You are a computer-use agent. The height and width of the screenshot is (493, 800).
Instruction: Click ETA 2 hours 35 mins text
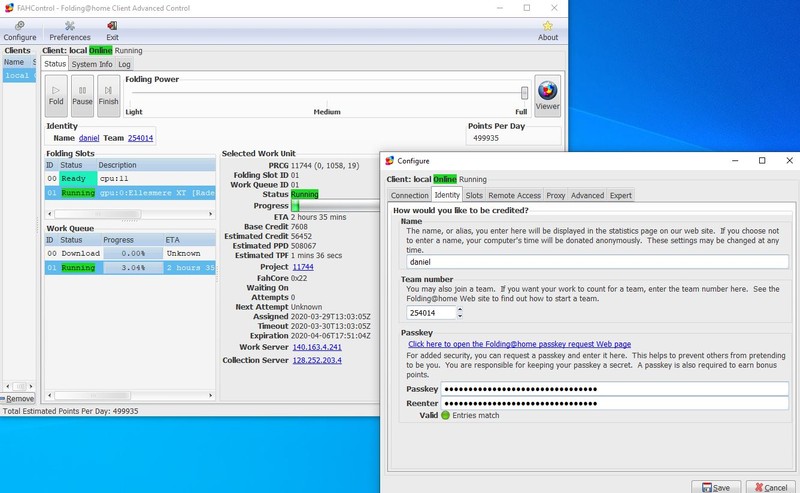tap(318, 217)
